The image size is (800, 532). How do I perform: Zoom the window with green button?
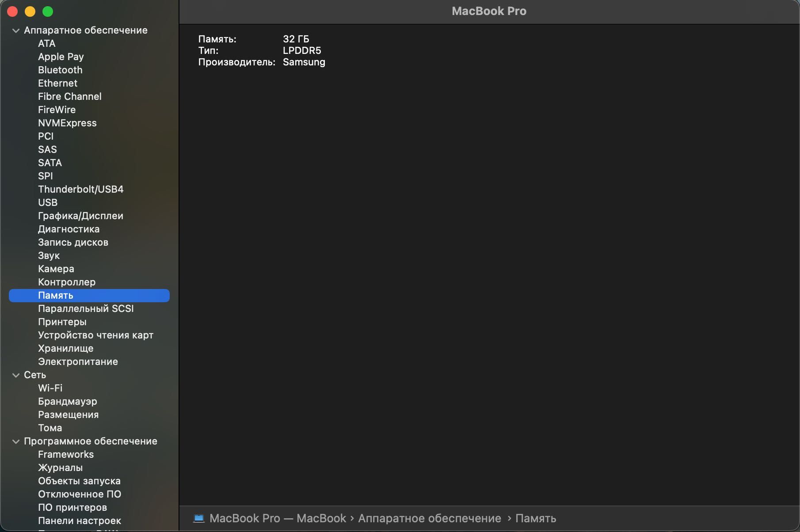(48, 11)
